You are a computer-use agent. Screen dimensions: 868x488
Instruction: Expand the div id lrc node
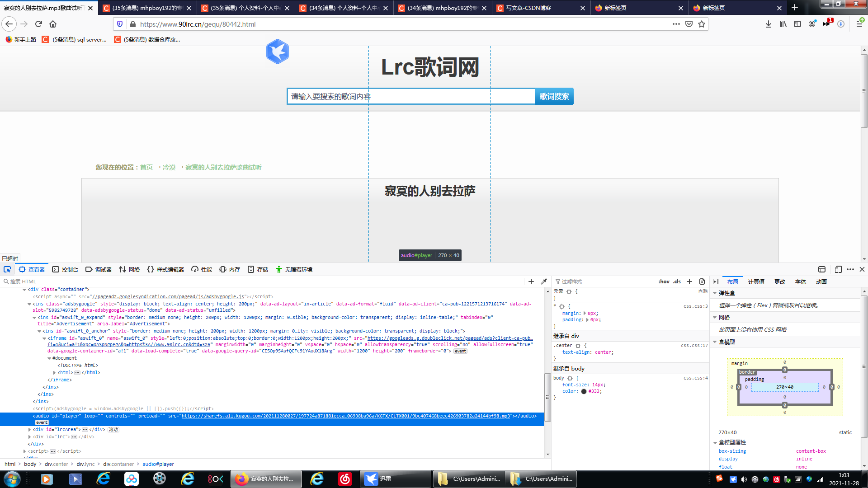click(x=30, y=437)
